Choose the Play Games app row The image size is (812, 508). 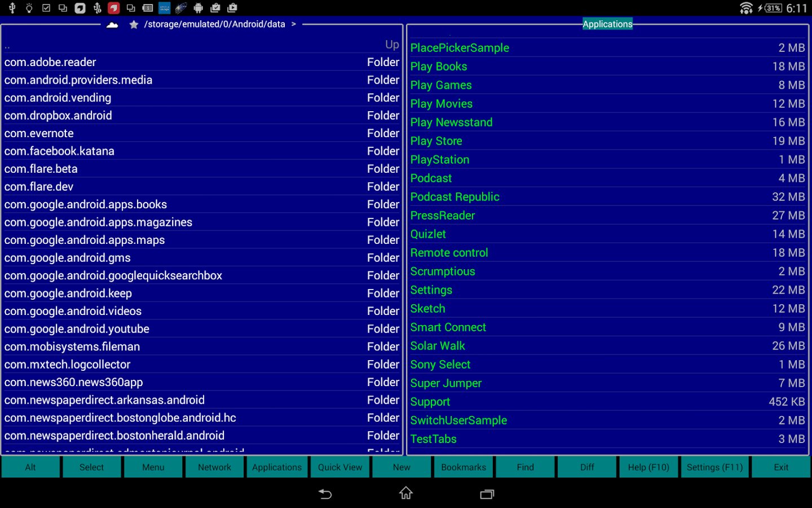click(x=608, y=85)
